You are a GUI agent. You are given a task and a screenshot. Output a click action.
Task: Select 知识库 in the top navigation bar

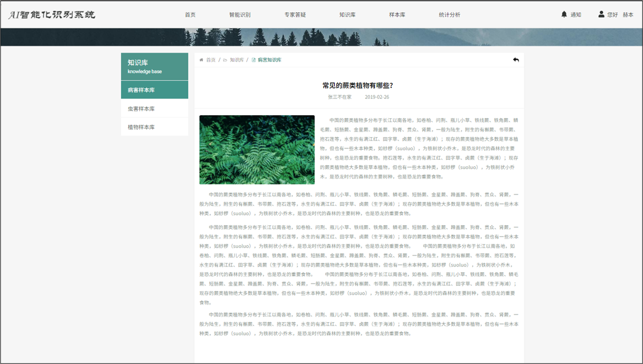pos(347,15)
